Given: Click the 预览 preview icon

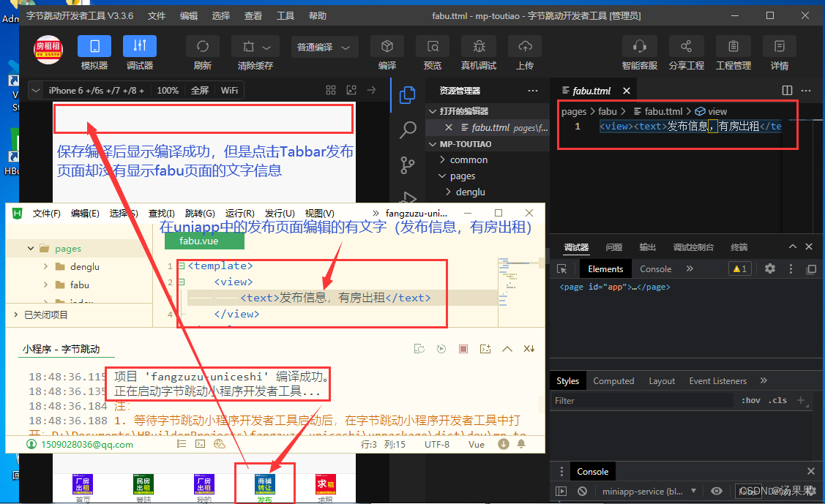Looking at the screenshot, I should (x=433, y=46).
